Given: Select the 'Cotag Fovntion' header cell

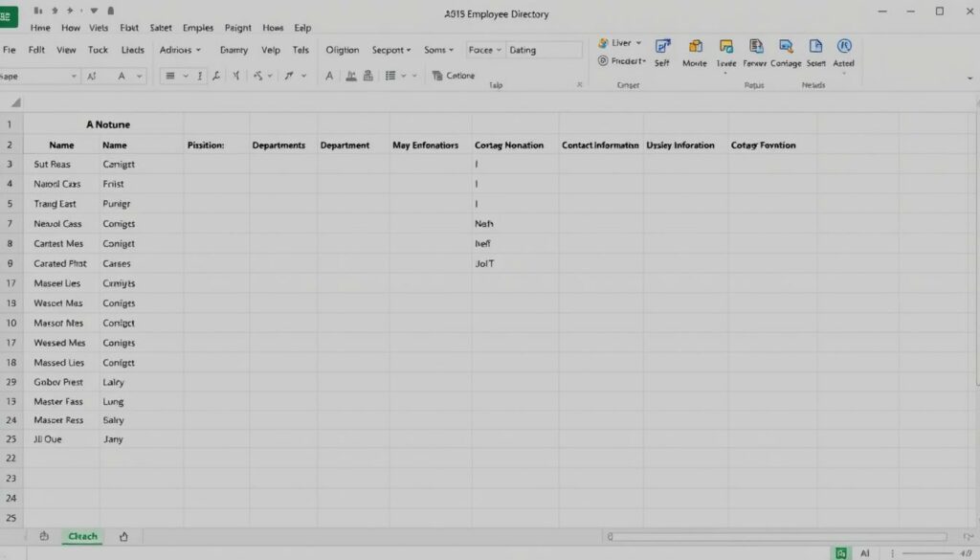Looking at the screenshot, I should pyautogui.click(x=772, y=145).
